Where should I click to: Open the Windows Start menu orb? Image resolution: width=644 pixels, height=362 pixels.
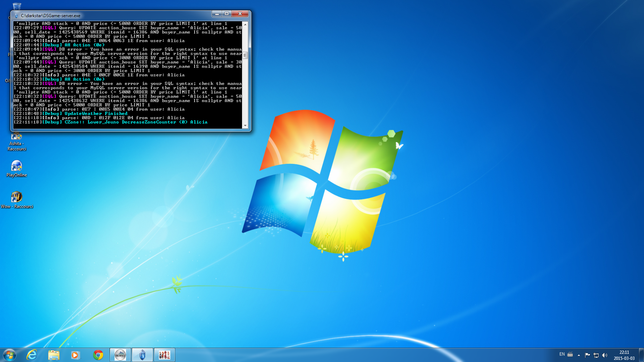[10, 355]
